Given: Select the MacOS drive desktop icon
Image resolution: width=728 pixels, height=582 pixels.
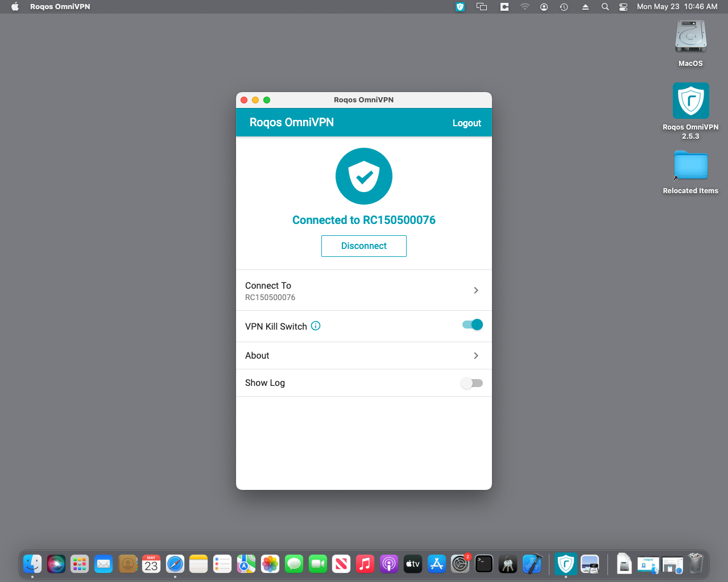Looking at the screenshot, I should [x=690, y=36].
